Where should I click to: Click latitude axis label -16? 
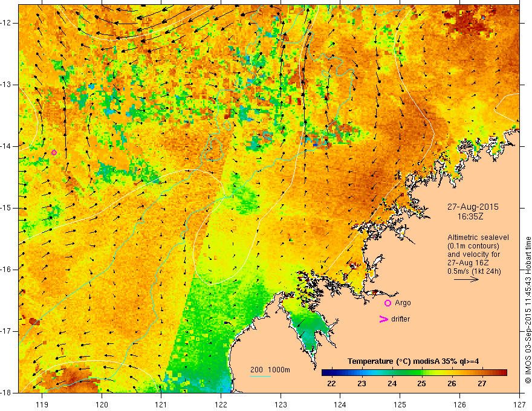pos(6,270)
